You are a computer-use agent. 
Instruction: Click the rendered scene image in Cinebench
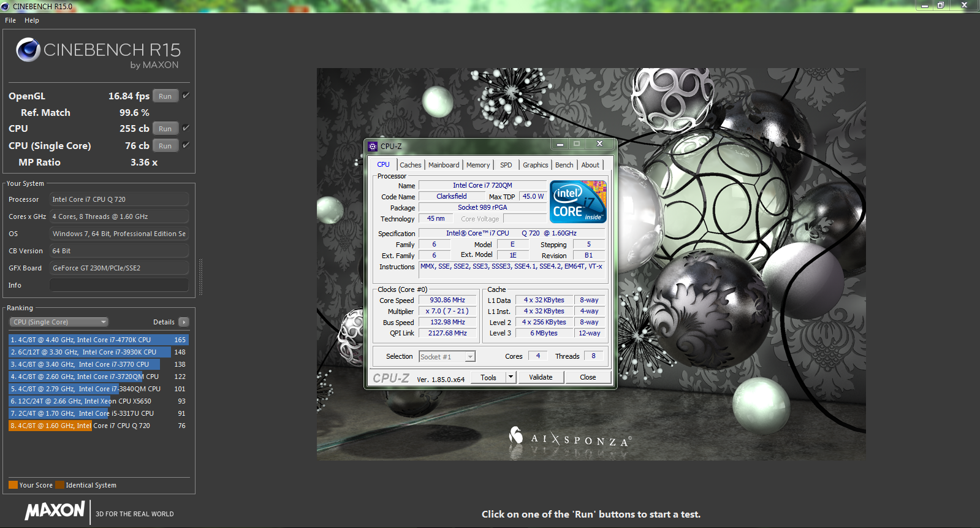coord(591,264)
